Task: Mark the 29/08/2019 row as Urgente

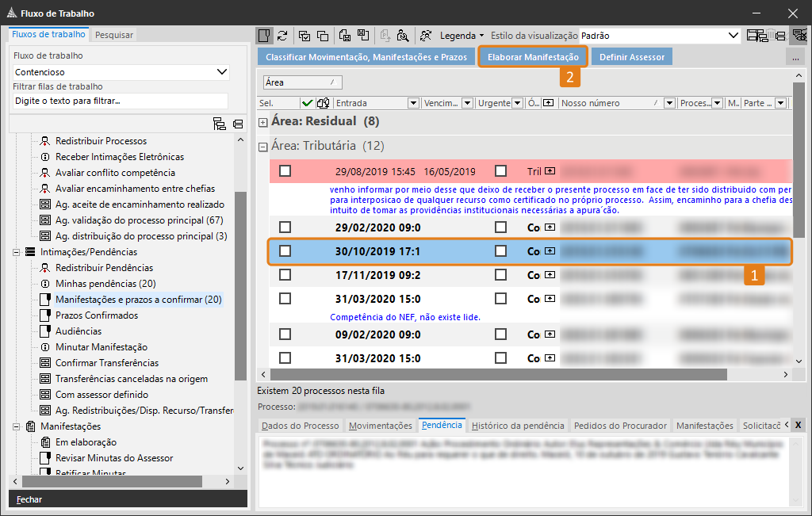Action: pyautogui.click(x=500, y=170)
